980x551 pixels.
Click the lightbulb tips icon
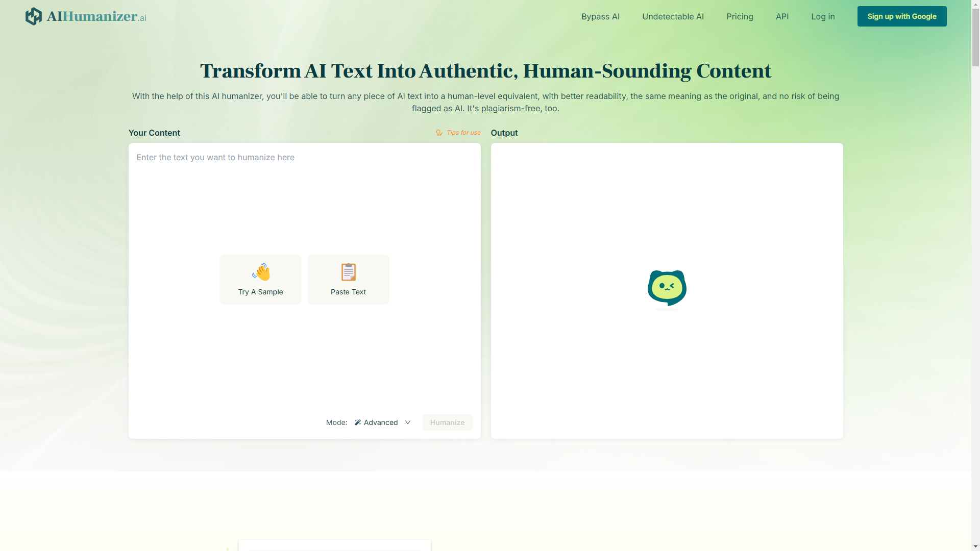pos(439,133)
